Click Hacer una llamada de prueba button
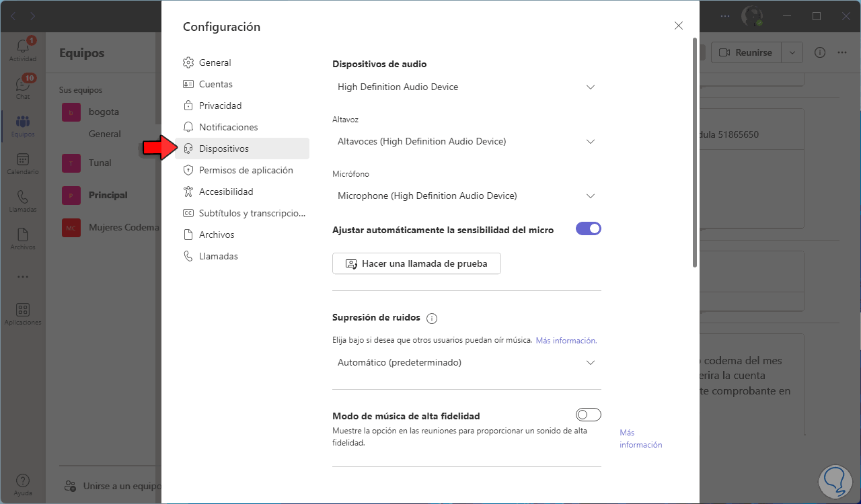Image resolution: width=861 pixels, height=504 pixels. click(x=416, y=264)
